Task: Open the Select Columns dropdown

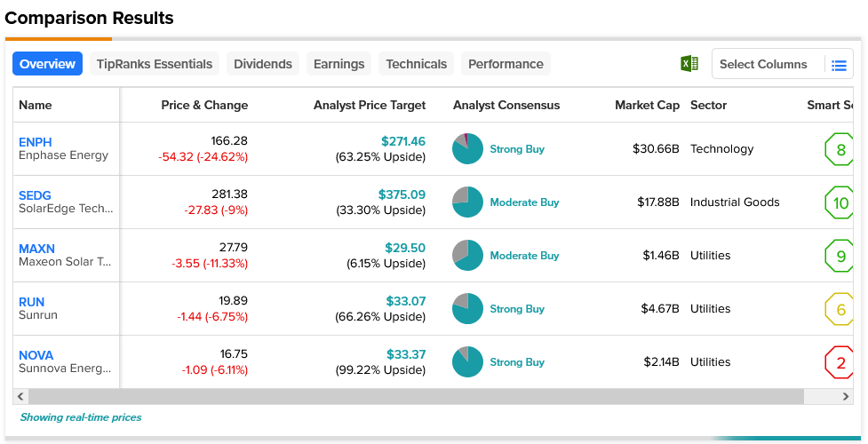Action: click(x=764, y=64)
